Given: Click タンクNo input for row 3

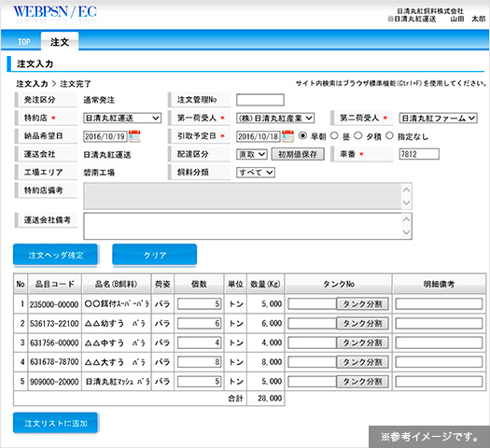Looking at the screenshot, I should click(x=312, y=343).
